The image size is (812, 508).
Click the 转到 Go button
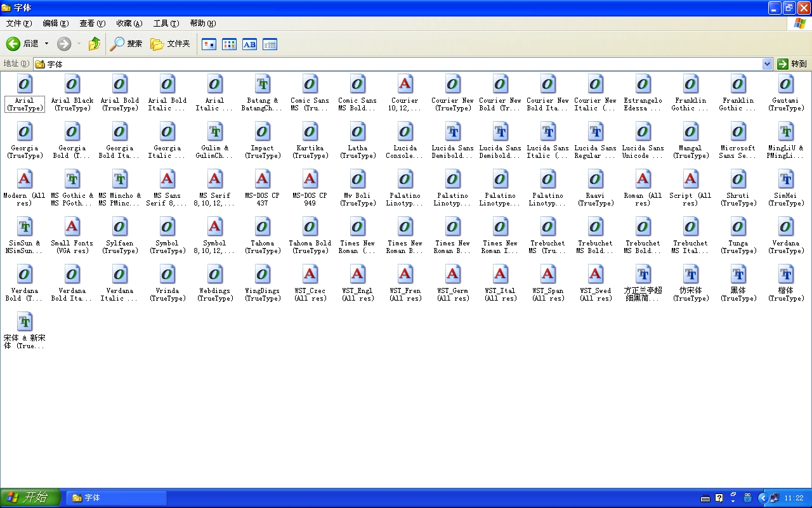click(x=792, y=64)
